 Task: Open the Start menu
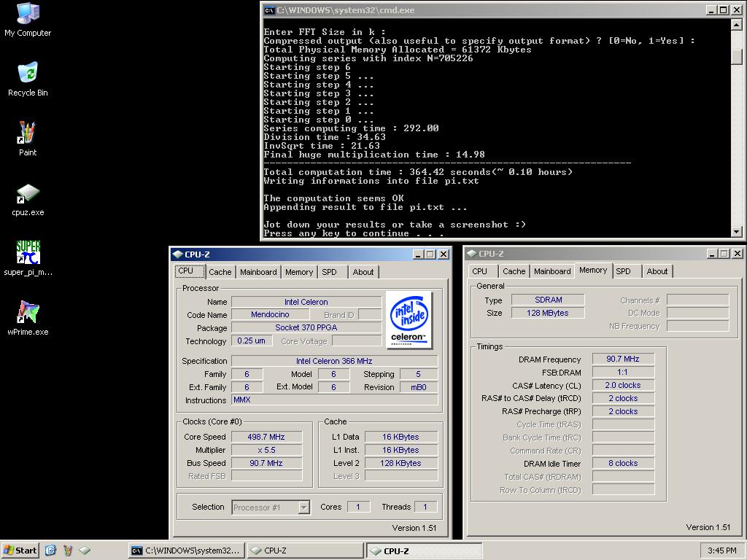coord(20,551)
